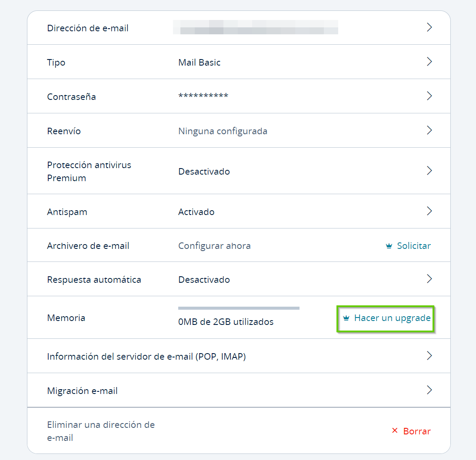Open the Migración e-mail chevron

click(429, 390)
